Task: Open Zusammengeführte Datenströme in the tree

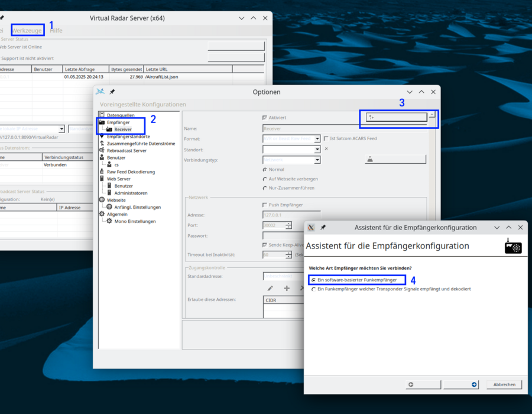Action: pyautogui.click(x=141, y=144)
